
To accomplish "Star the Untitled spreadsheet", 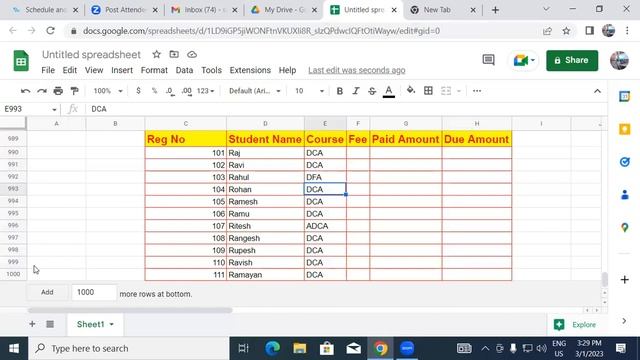I will click(156, 54).
